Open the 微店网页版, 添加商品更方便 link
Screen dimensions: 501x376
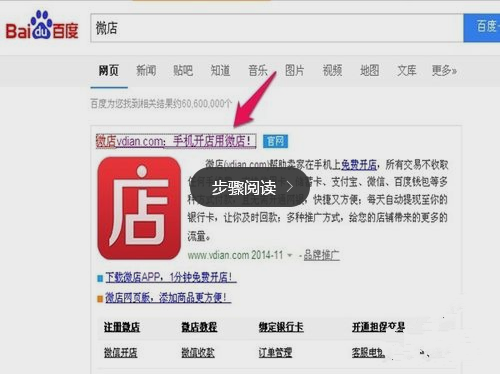point(168,297)
